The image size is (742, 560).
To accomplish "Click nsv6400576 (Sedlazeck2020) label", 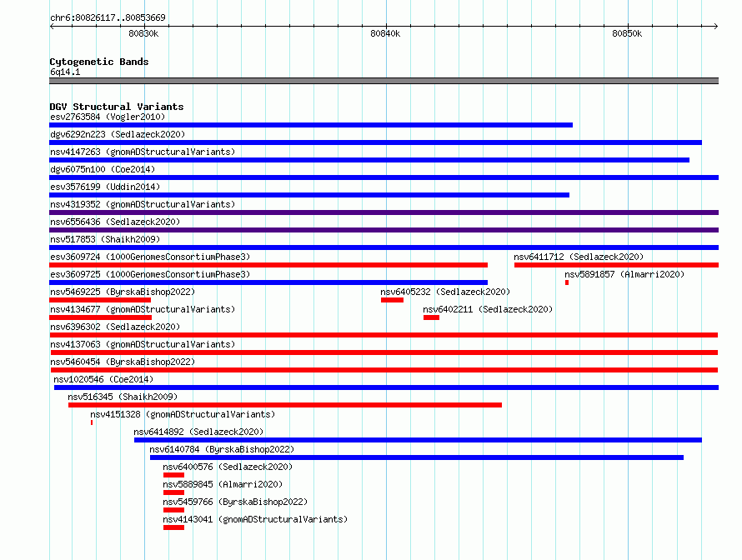I will click(x=228, y=467).
